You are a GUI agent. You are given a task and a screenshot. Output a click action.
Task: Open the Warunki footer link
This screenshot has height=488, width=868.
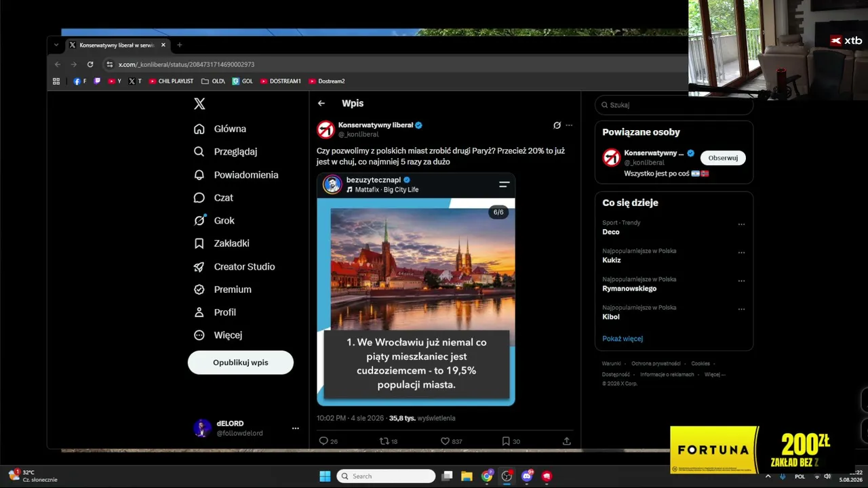(x=611, y=364)
